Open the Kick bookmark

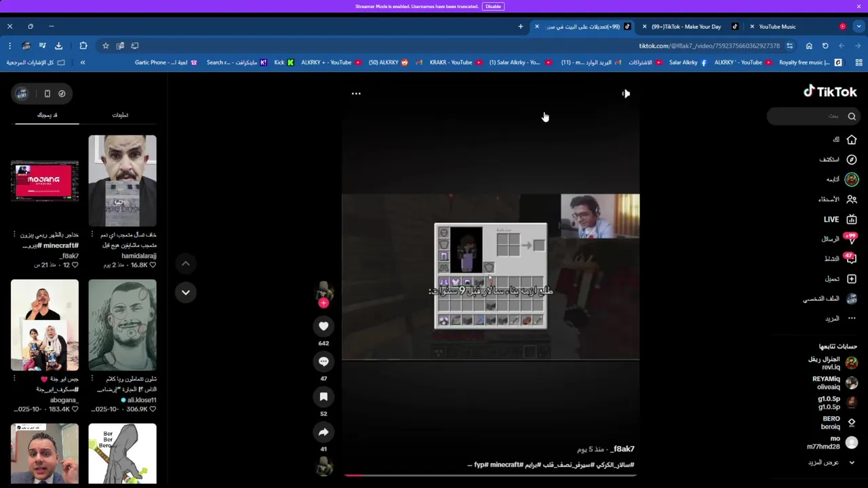click(x=283, y=62)
